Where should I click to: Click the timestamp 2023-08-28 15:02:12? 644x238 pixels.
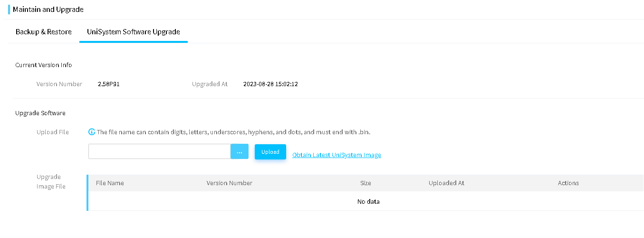pyautogui.click(x=270, y=84)
